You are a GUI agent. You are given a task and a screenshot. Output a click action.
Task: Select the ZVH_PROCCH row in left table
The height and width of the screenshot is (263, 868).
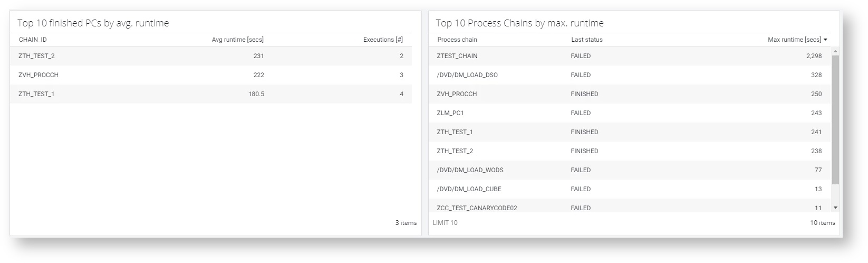(211, 75)
